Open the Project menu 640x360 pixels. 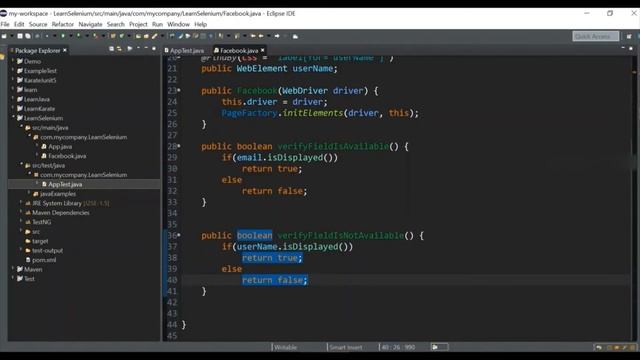coord(138,24)
